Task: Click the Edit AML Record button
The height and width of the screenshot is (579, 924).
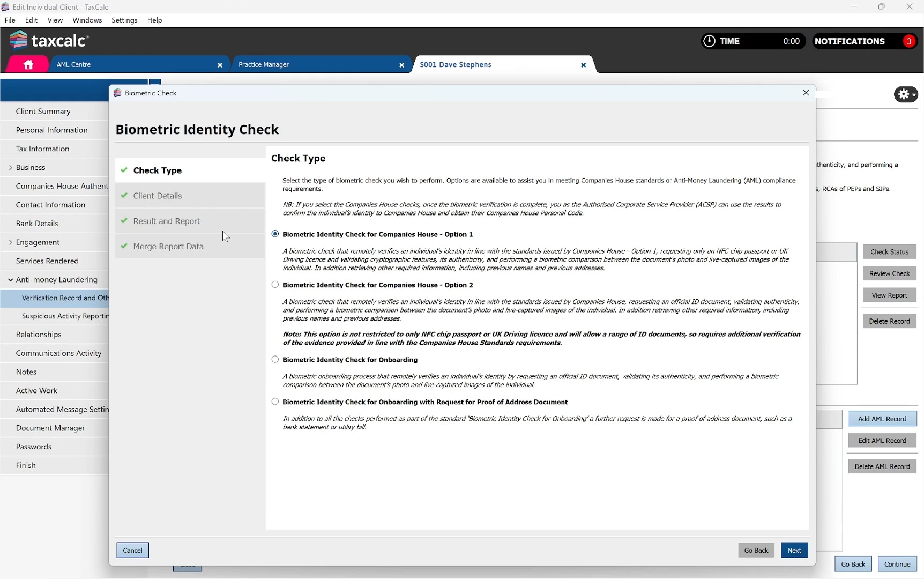Action: pyautogui.click(x=882, y=441)
